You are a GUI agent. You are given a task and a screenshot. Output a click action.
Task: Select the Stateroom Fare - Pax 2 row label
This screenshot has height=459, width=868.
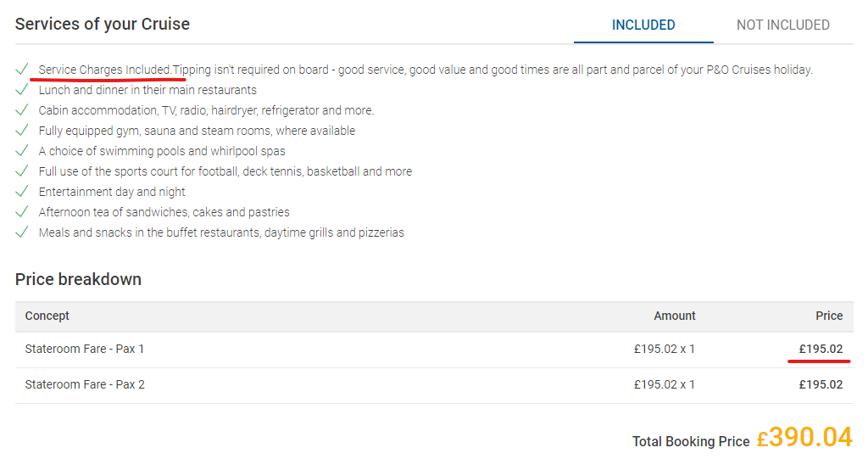(x=85, y=384)
